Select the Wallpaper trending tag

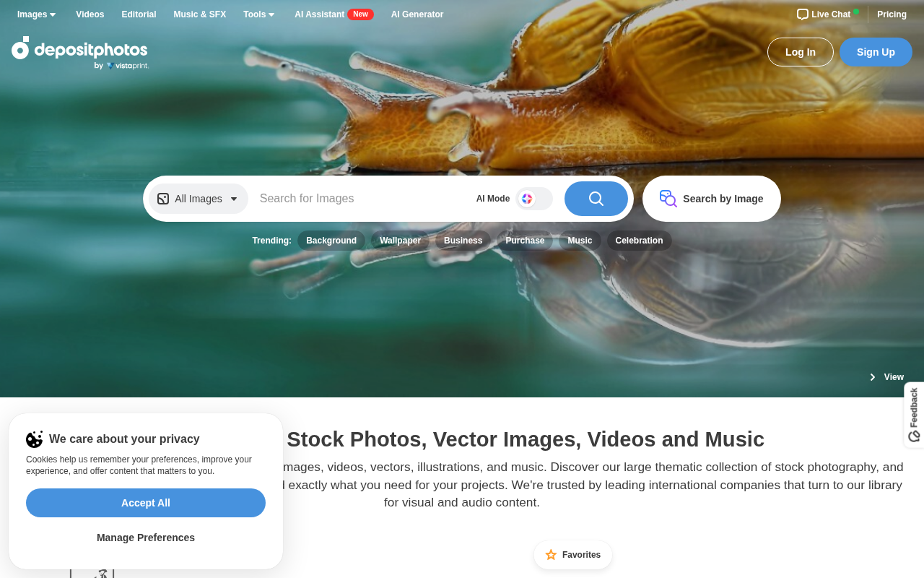tap(400, 241)
